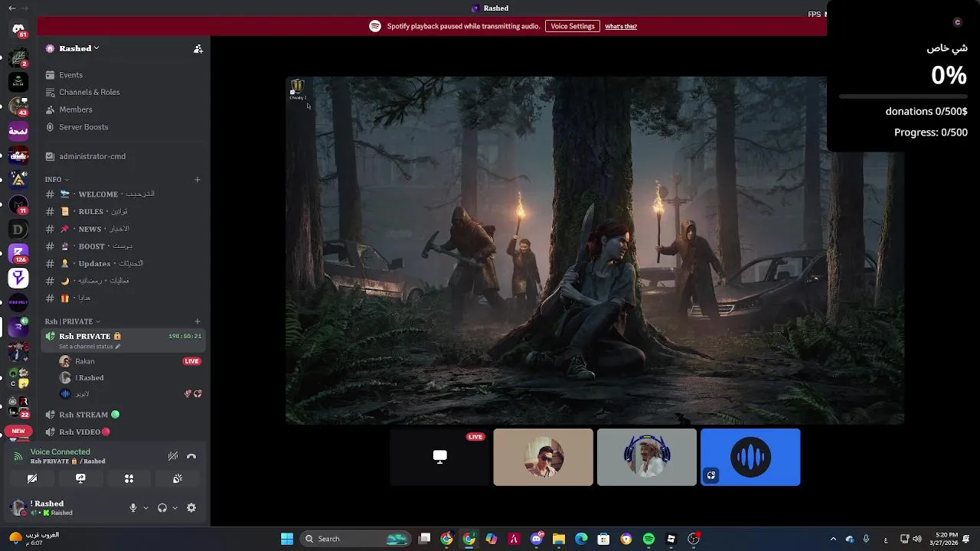This screenshot has height=551, width=980.
Task: Open the activities launcher icon
Action: (x=129, y=478)
